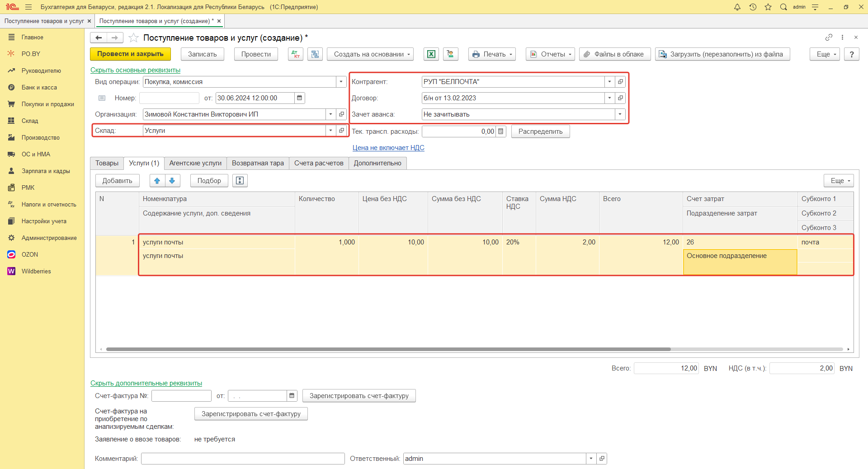
Task: Open favorites star in title bar
Action: (x=768, y=7)
